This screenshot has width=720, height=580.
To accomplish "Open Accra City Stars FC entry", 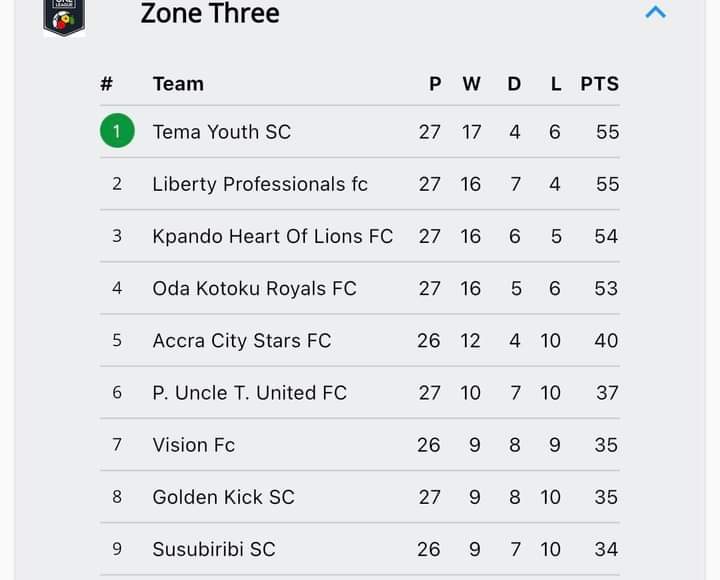I will [242, 341].
